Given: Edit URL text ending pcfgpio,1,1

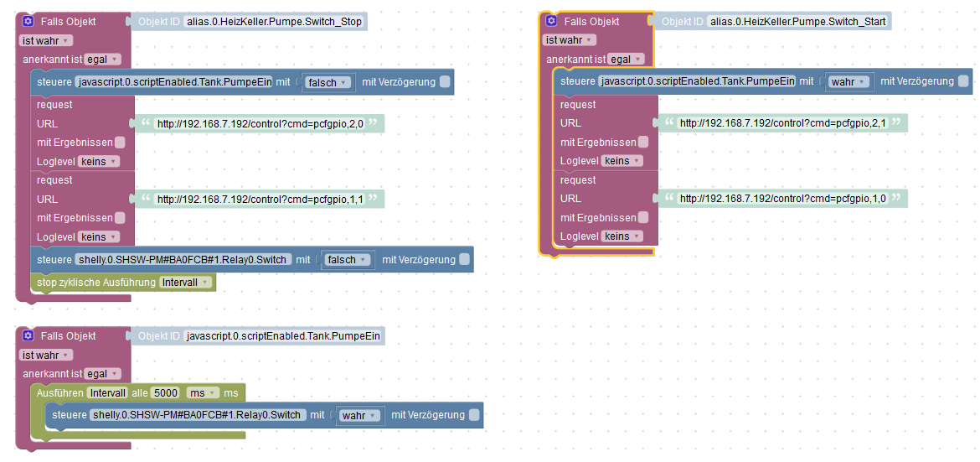Looking at the screenshot, I should pyautogui.click(x=260, y=199).
